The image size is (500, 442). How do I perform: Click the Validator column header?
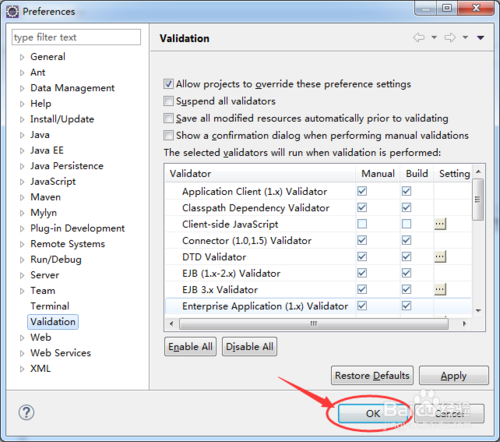(260, 173)
